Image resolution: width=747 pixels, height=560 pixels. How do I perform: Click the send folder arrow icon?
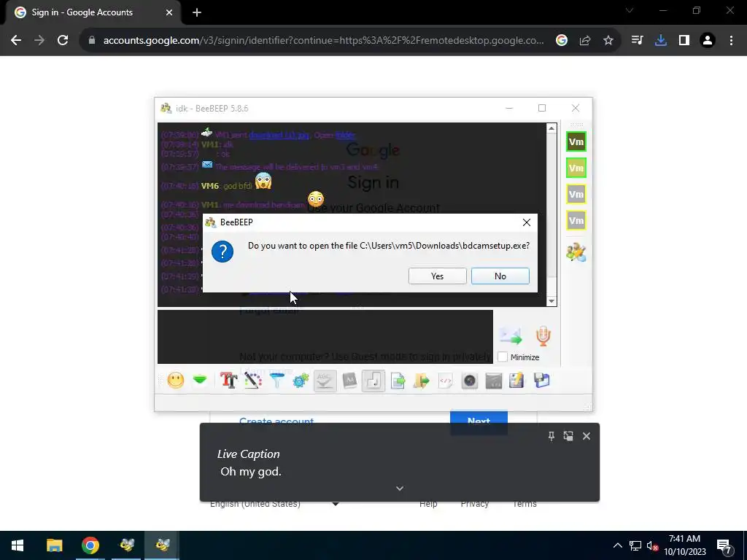click(x=422, y=381)
